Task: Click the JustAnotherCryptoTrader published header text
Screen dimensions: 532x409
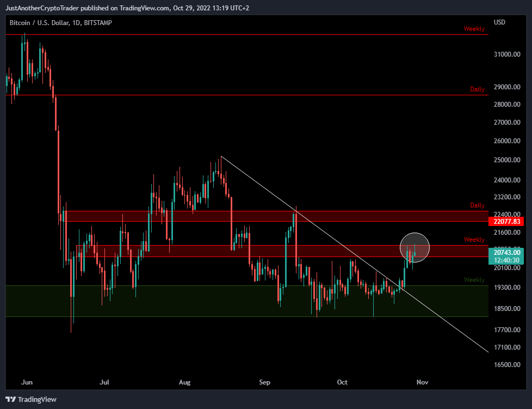Action: (x=127, y=8)
